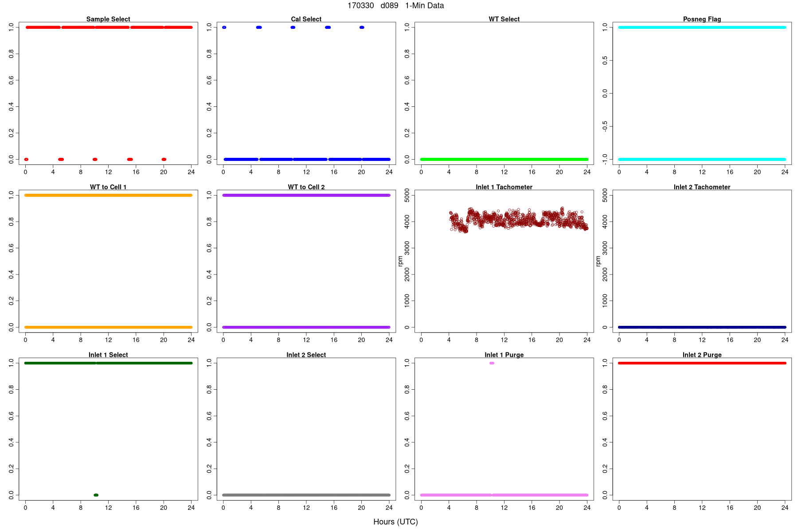Screen dimensions: 798x532
Task: Click the green zero line in WT Select
Action: [x=504, y=159]
